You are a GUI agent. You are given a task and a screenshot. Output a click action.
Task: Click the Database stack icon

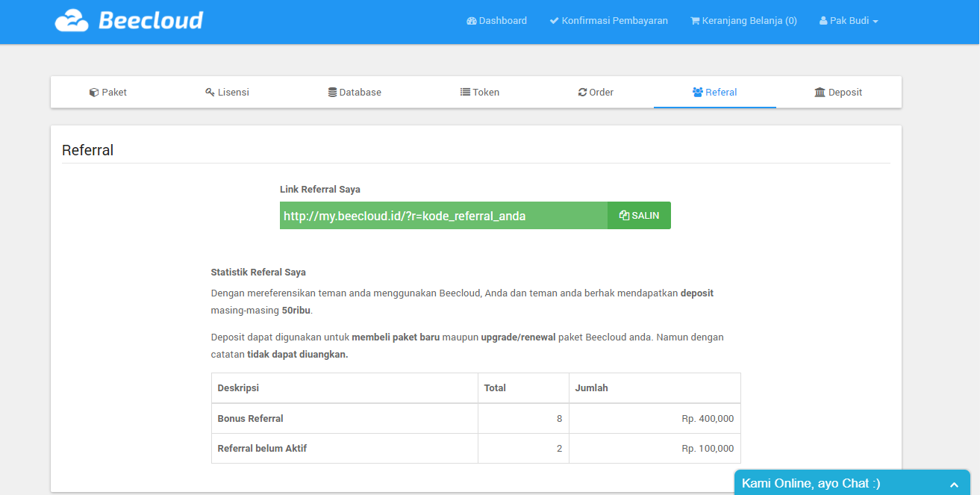[332, 93]
